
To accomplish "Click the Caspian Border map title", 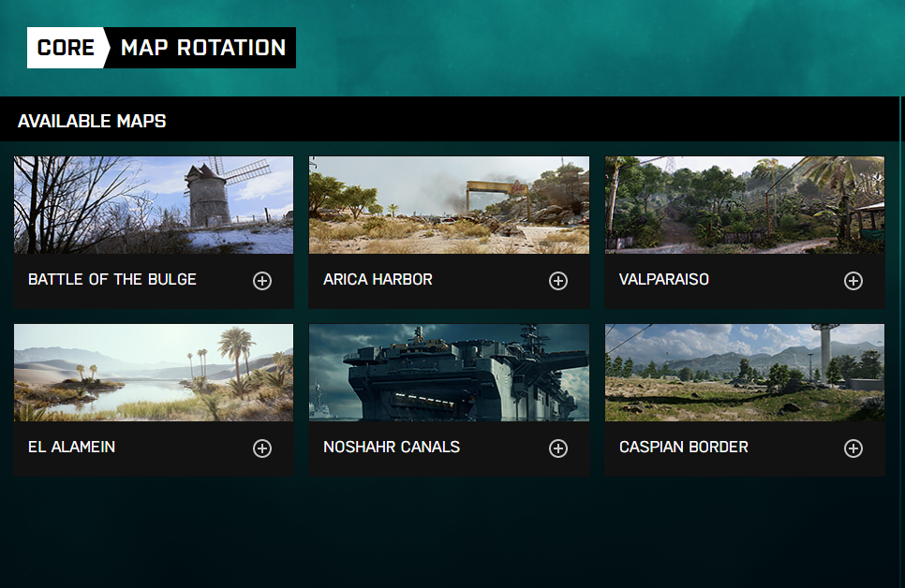I will coord(683,447).
